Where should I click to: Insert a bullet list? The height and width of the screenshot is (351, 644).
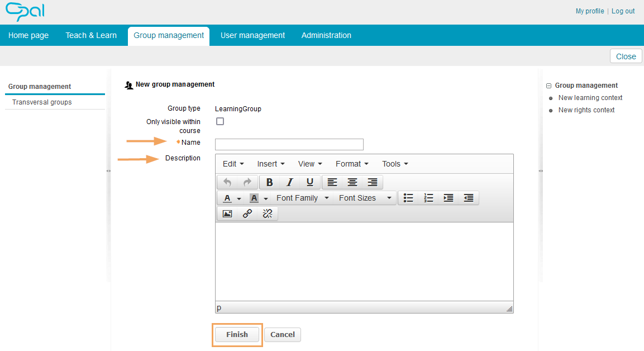pos(408,198)
